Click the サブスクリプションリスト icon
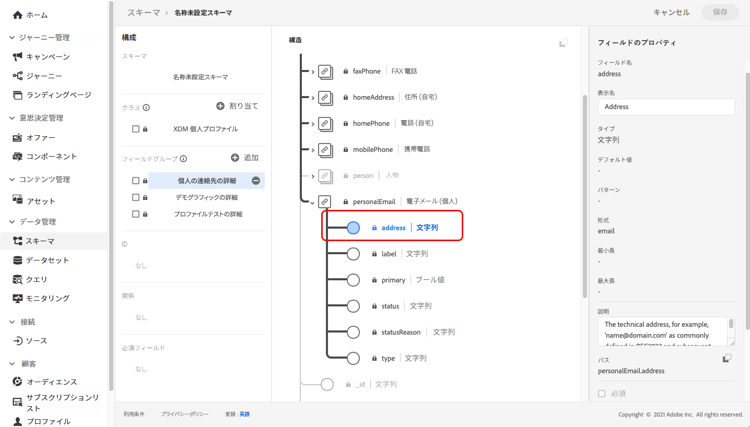This screenshot has height=427, width=750. pos(18,402)
